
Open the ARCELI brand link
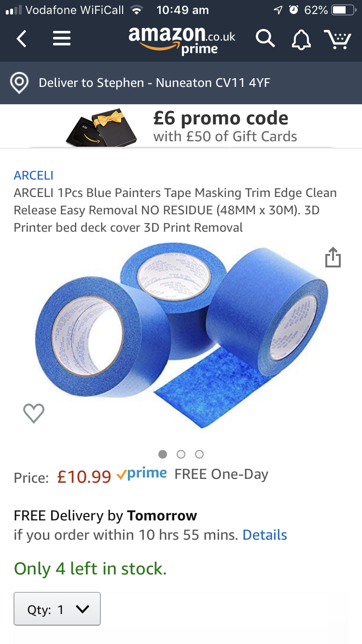tap(33, 175)
